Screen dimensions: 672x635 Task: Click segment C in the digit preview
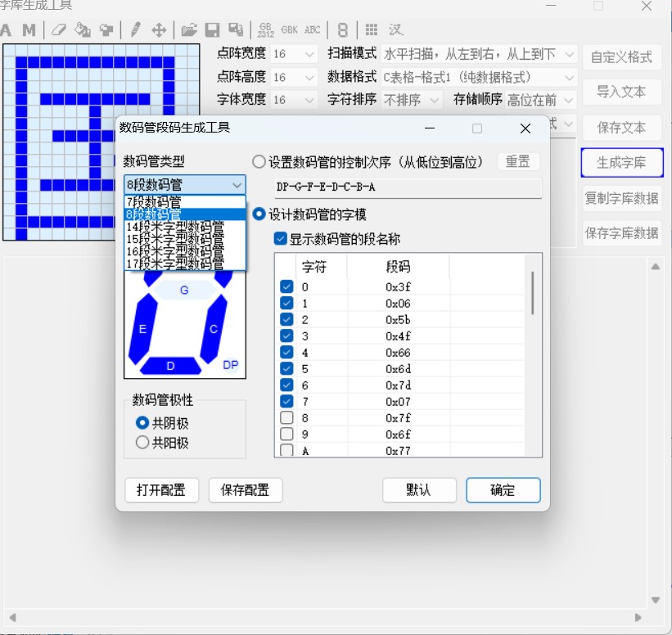[213, 329]
